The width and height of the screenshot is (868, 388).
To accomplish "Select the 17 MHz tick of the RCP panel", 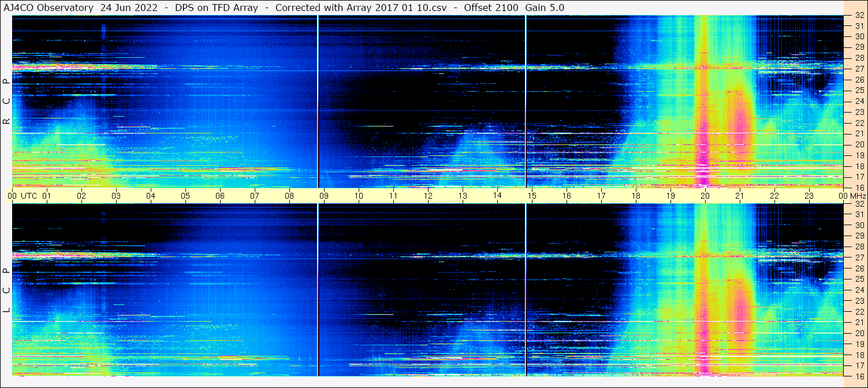I will 859,177.
